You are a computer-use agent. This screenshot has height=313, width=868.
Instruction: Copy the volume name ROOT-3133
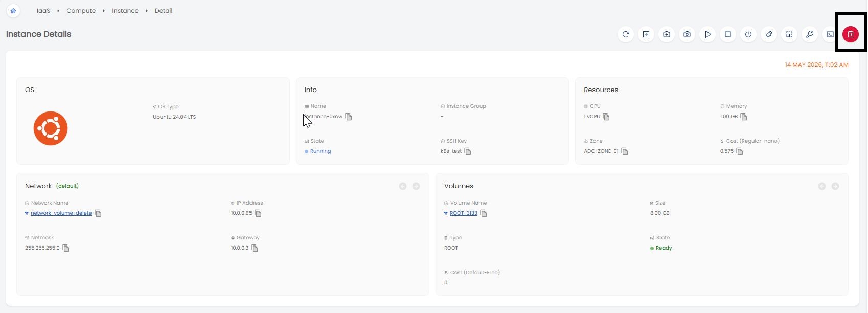(x=484, y=213)
